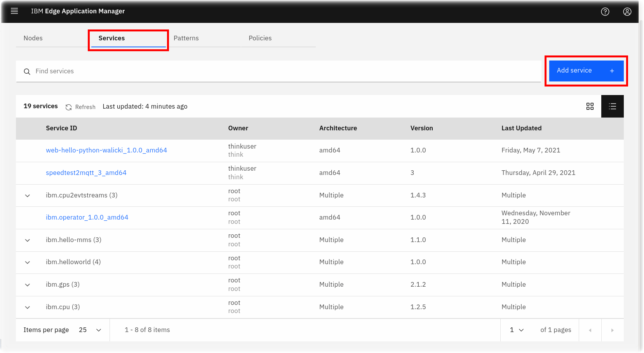Click version 2.1.2 cell

[x=418, y=284]
